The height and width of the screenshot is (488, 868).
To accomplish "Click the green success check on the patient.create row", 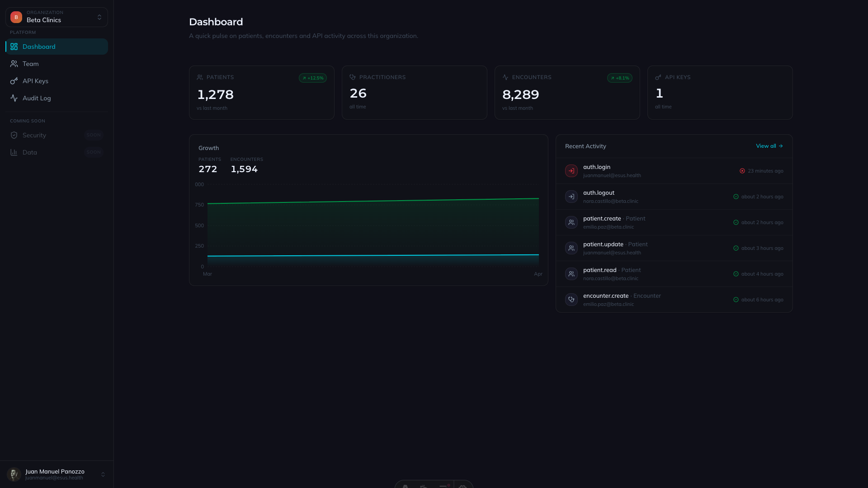I will click(x=736, y=222).
